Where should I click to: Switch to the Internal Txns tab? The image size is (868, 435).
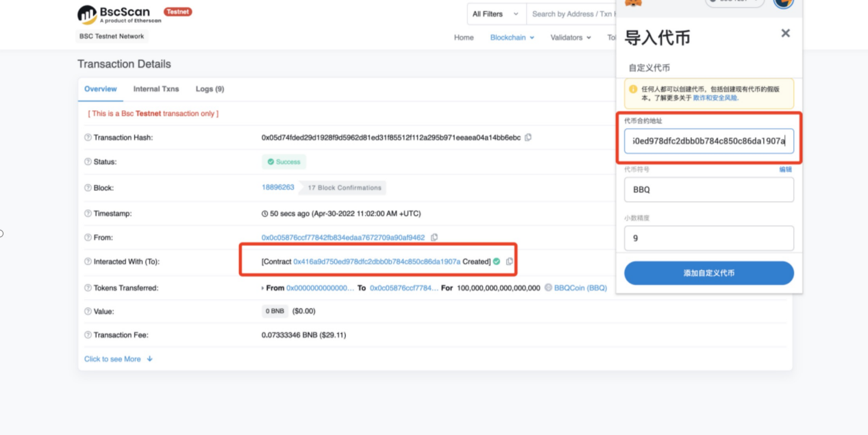tap(156, 89)
